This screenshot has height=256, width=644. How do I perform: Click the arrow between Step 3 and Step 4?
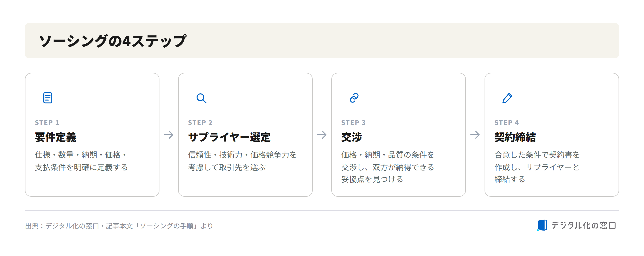click(x=475, y=135)
